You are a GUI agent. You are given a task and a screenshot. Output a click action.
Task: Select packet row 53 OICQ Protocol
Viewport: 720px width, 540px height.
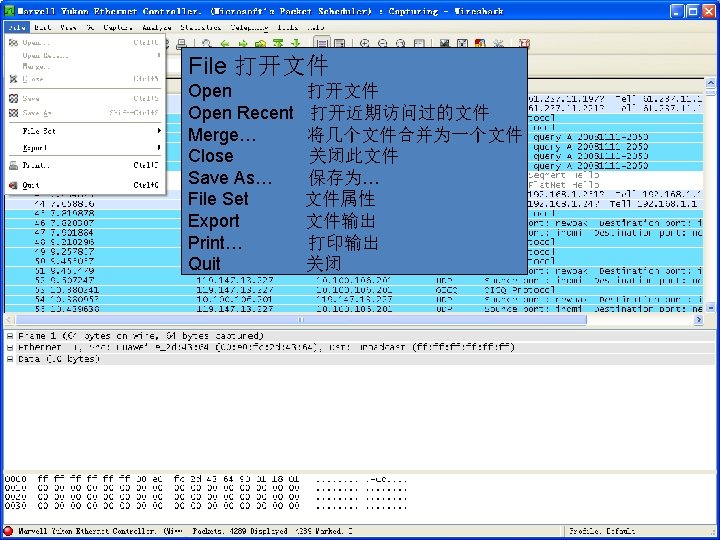tap(354, 290)
